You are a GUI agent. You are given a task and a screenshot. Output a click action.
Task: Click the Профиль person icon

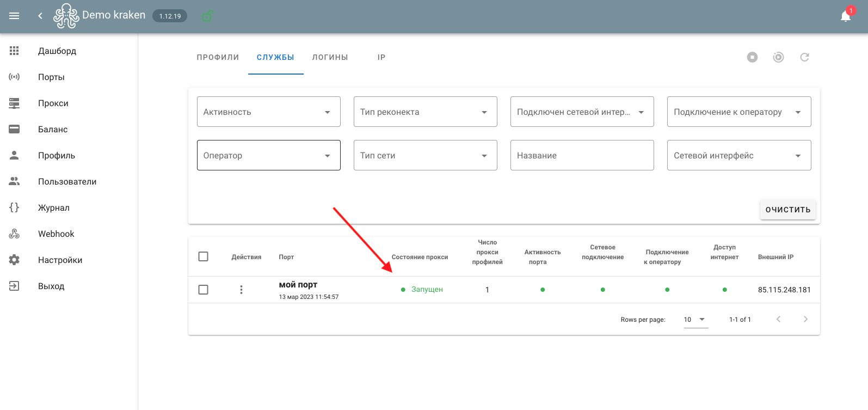[14, 155]
